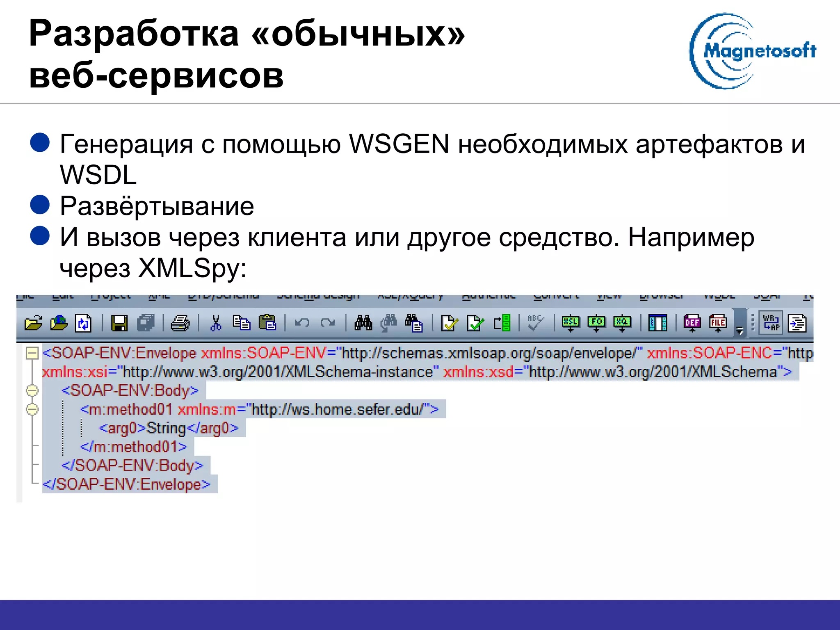Collapse the SOAP-ENV:Envelope node

coord(32,353)
